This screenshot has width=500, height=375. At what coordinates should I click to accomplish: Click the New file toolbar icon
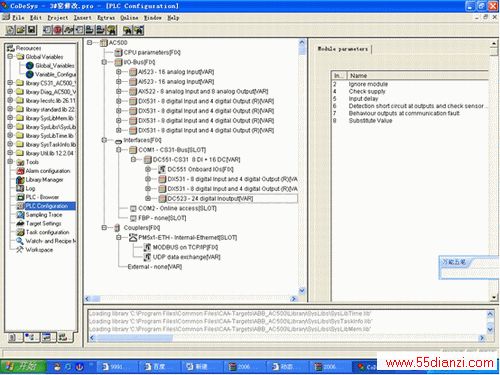point(10,30)
